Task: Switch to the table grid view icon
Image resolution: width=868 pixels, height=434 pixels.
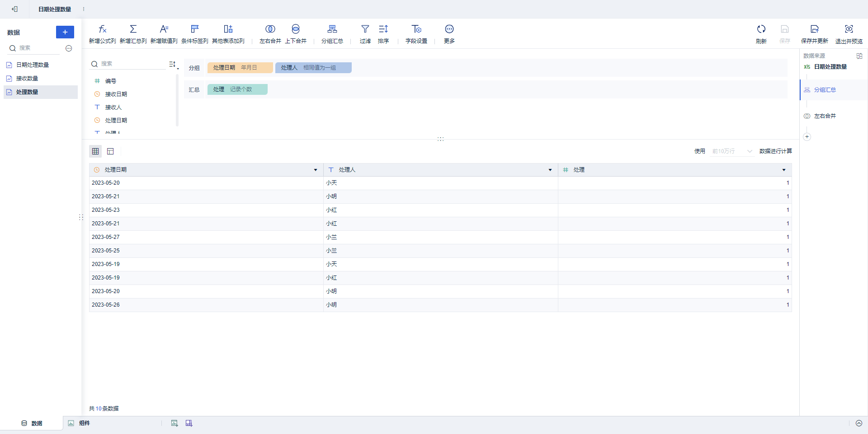Action: click(95, 151)
